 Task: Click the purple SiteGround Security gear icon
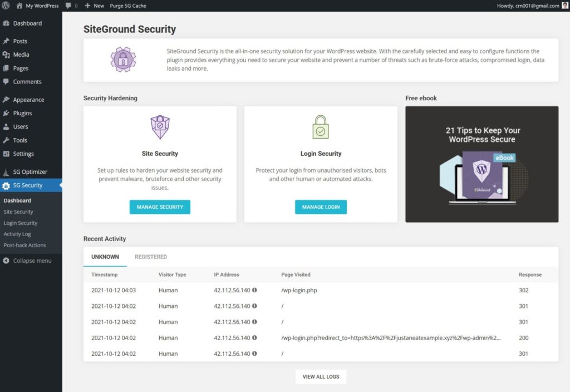123,59
